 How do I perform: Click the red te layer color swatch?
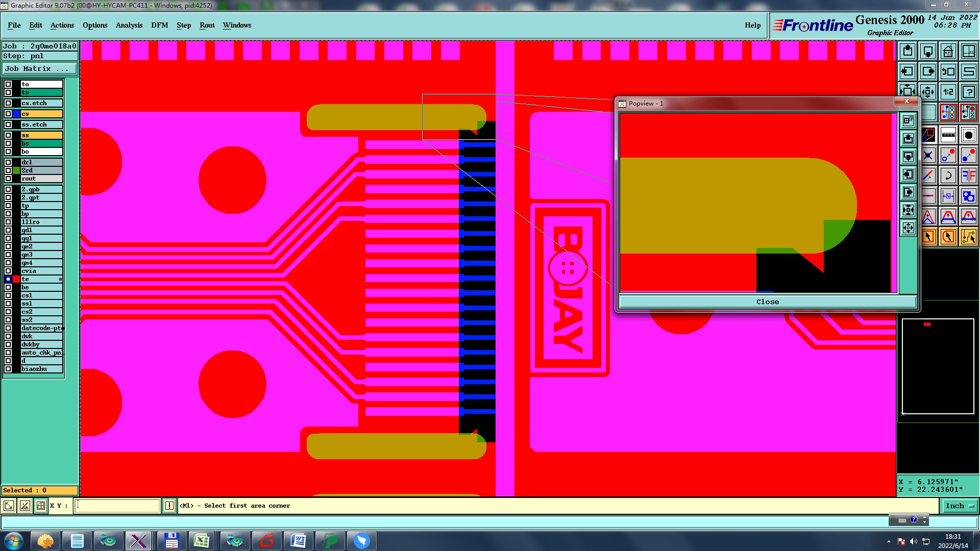16,279
